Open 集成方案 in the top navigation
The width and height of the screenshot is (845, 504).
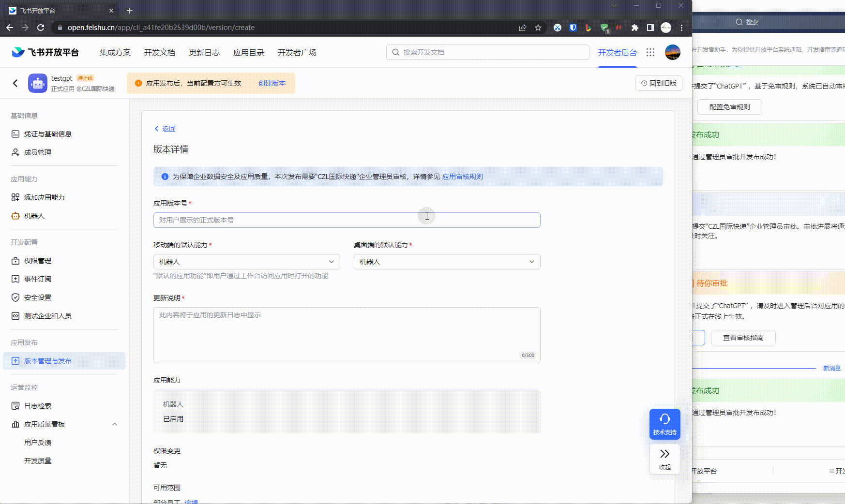pos(115,52)
